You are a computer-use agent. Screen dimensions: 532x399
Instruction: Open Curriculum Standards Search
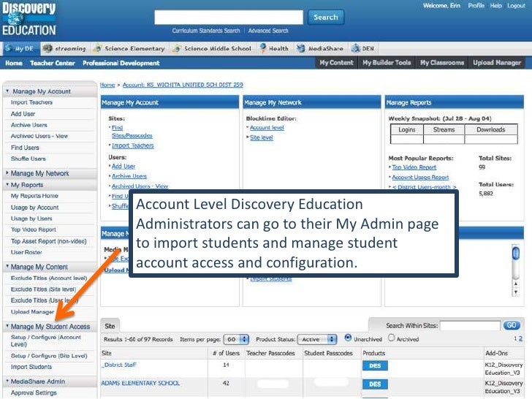[x=206, y=31]
